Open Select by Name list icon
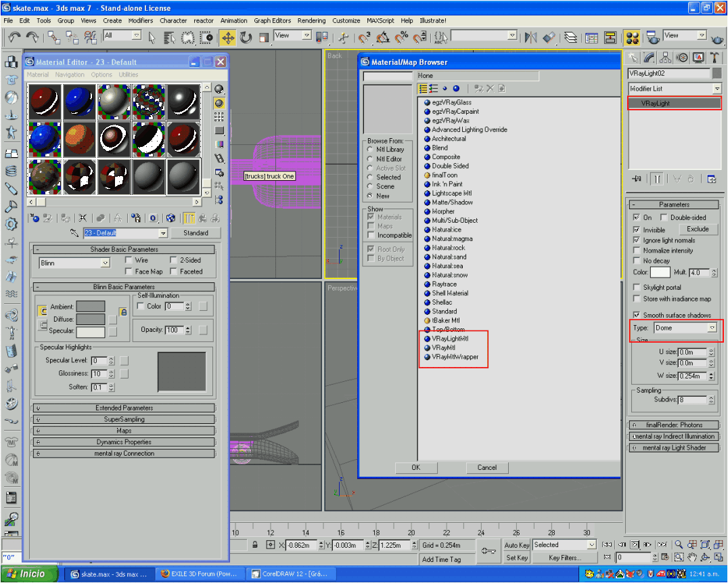 169,38
